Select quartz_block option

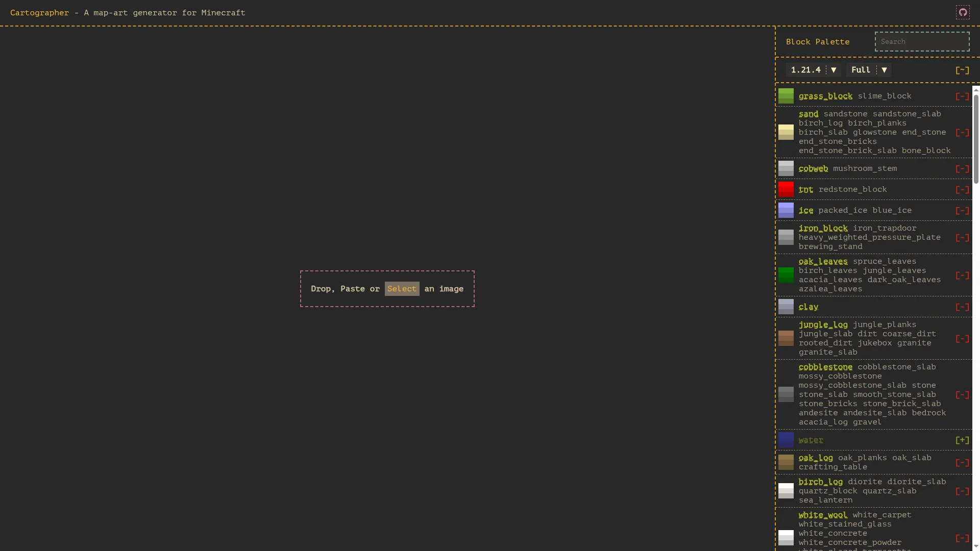[828, 491]
